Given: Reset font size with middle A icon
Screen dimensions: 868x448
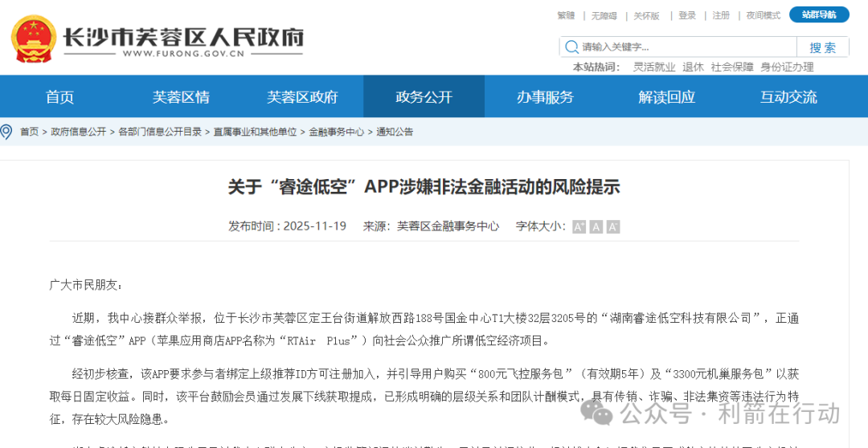Looking at the screenshot, I should tap(596, 227).
